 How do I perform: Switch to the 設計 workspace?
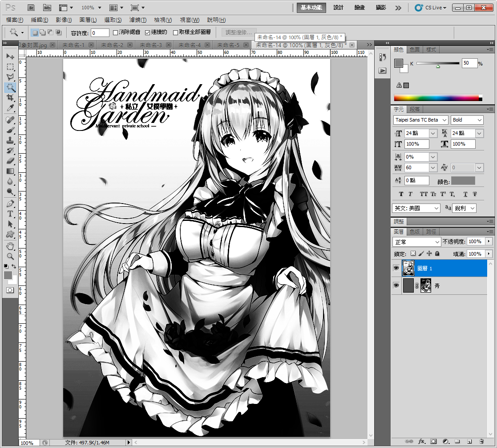pyautogui.click(x=338, y=8)
